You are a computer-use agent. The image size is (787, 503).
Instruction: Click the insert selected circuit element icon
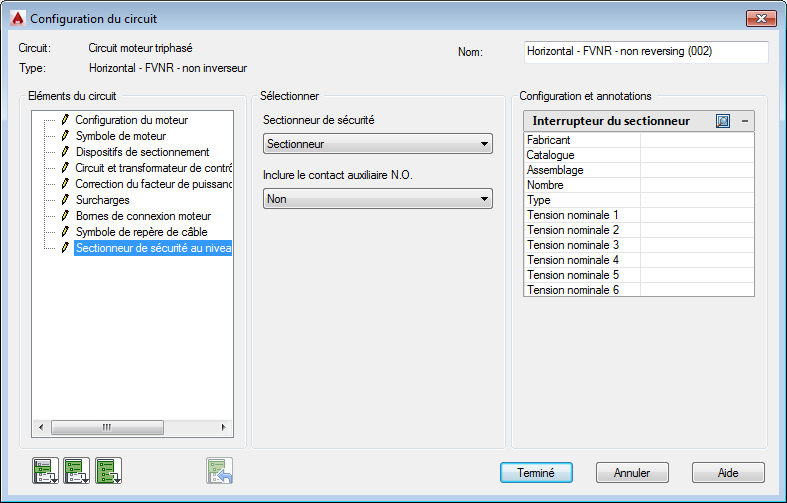[x=45, y=470]
